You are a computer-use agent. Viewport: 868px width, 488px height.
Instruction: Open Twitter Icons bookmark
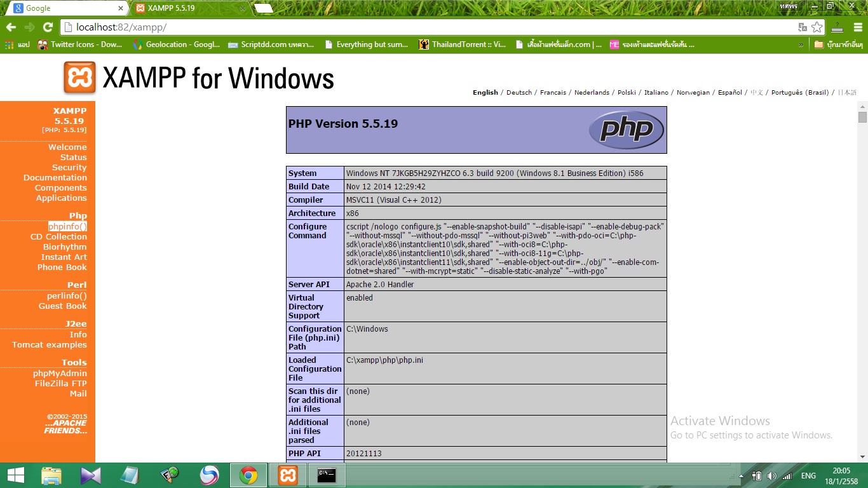pos(80,44)
